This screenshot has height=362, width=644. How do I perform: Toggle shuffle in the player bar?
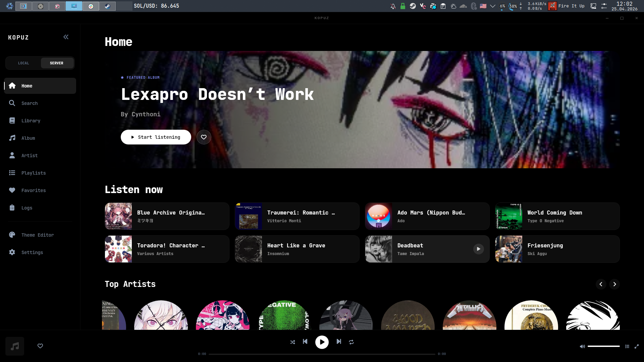pyautogui.click(x=292, y=342)
